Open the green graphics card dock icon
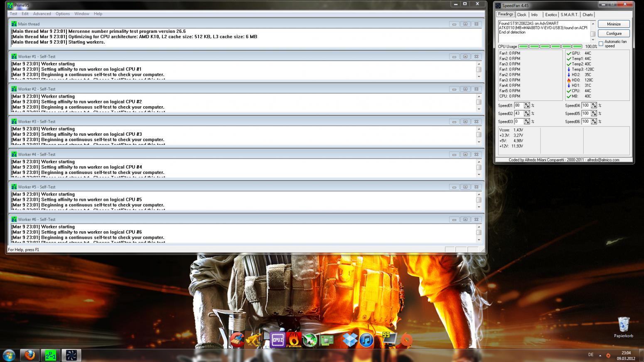The height and width of the screenshot is (362, 644). coord(327,340)
